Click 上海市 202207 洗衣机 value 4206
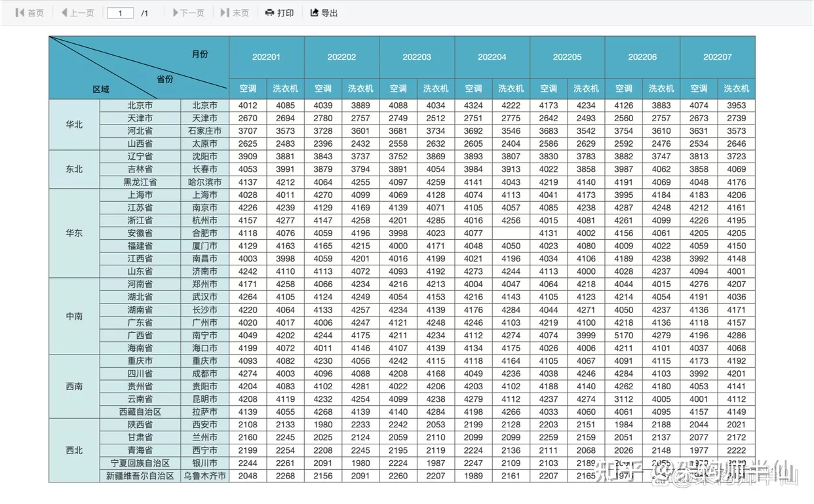The height and width of the screenshot is (504, 814). (737, 195)
